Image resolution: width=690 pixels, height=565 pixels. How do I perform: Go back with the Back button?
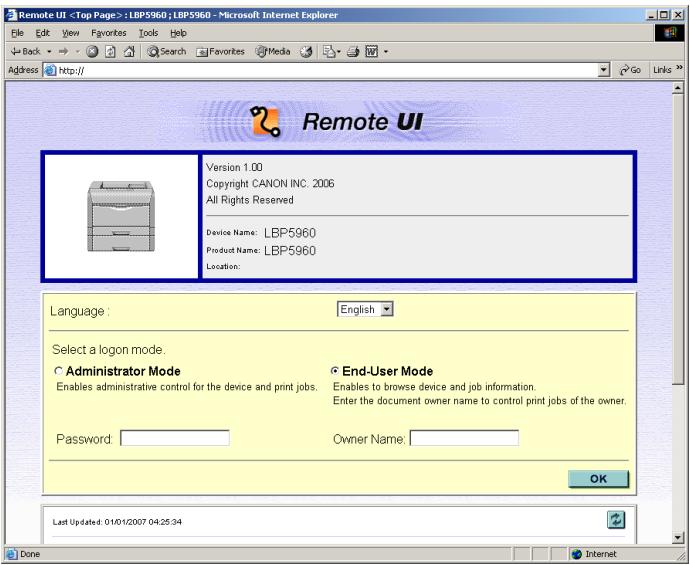click(26, 51)
